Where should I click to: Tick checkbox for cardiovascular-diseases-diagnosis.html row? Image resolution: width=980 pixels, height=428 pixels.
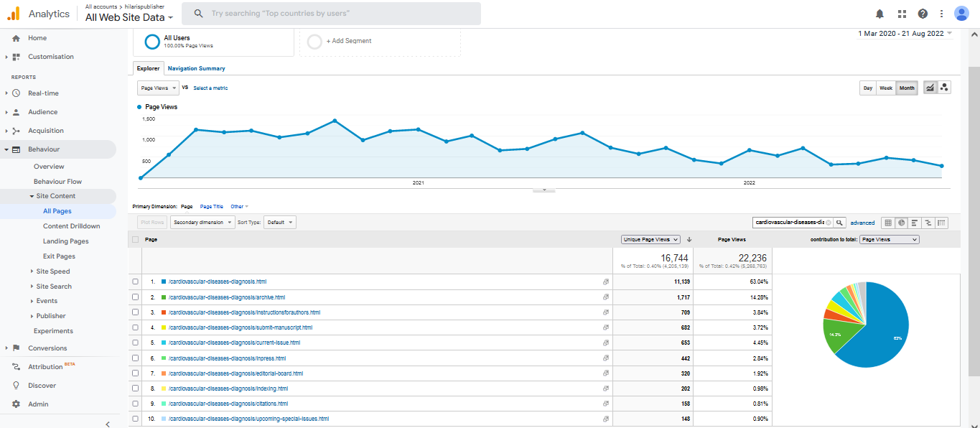135,282
